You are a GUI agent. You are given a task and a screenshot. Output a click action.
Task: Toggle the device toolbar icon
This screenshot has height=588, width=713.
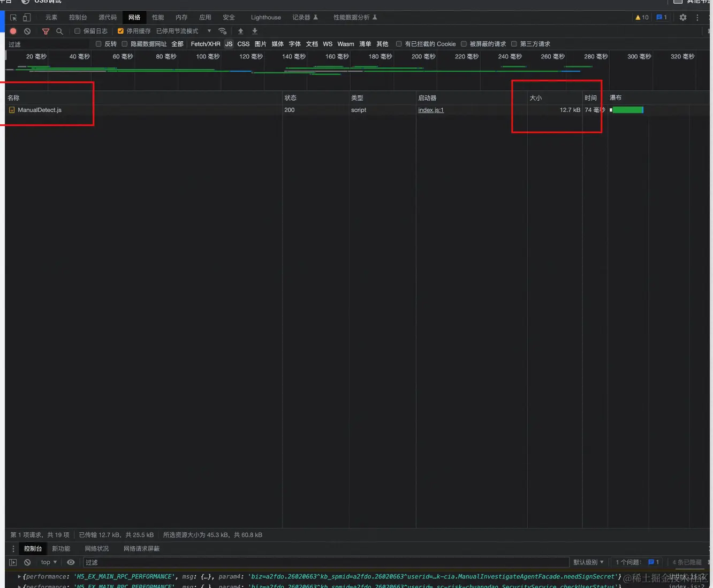point(27,18)
